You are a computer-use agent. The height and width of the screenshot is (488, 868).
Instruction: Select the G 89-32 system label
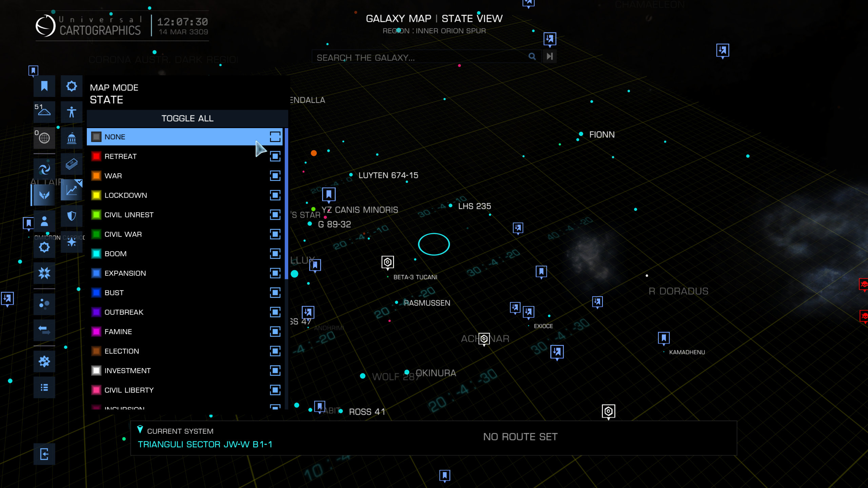[x=334, y=224]
